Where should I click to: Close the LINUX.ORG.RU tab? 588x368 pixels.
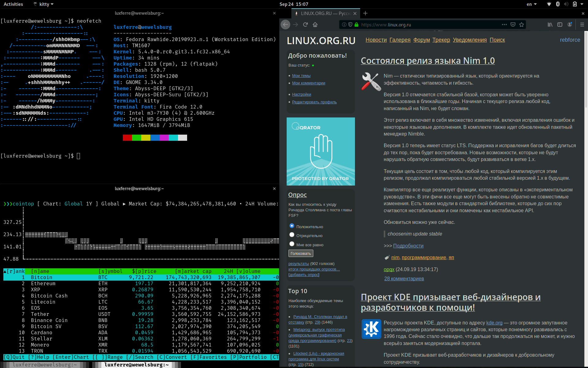click(355, 13)
